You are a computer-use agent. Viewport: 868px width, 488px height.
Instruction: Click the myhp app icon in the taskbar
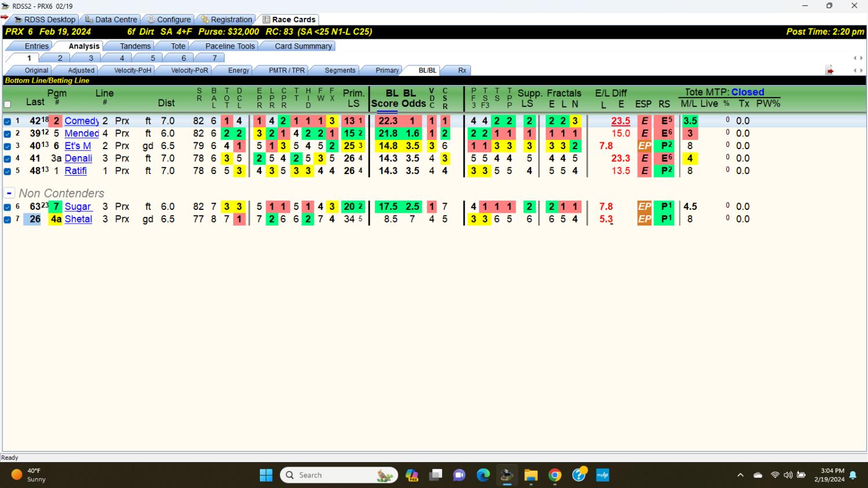coord(603,475)
